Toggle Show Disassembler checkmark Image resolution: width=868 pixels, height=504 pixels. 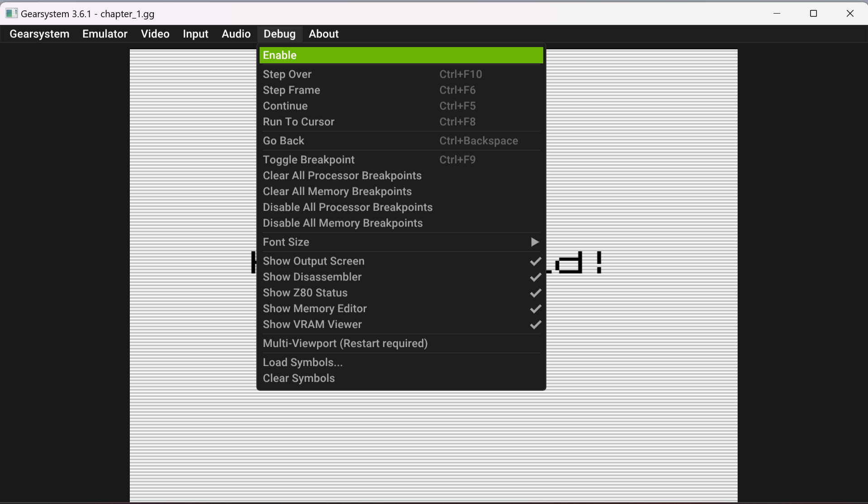(x=536, y=277)
